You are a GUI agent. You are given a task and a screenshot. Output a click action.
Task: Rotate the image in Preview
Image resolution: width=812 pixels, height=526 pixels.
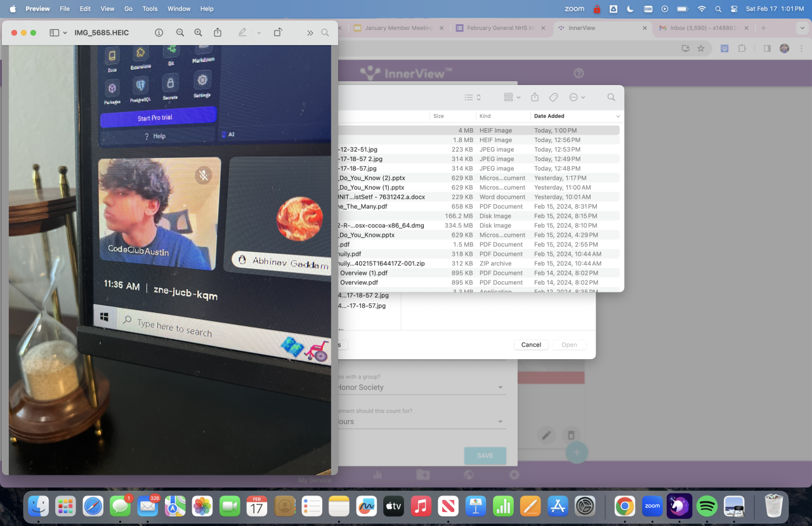278,32
